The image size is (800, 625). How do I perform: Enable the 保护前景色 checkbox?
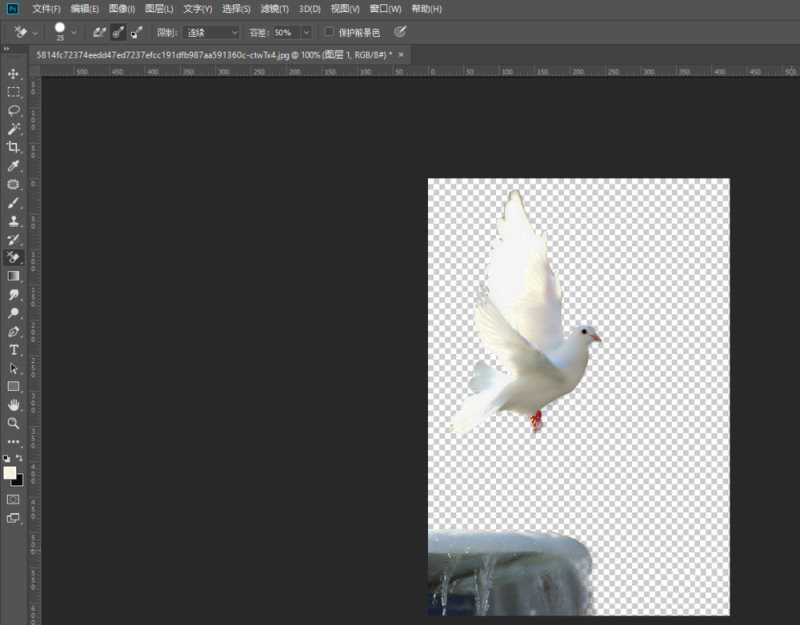point(330,32)
